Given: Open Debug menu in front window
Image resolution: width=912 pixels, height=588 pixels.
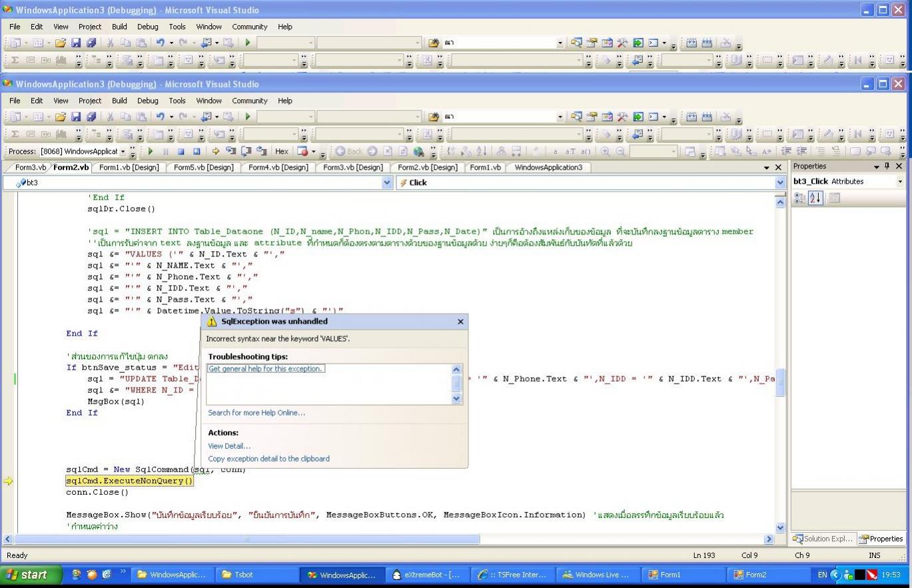Looking at the screenshot, I should pyautogui.click(x=148, y=101).
